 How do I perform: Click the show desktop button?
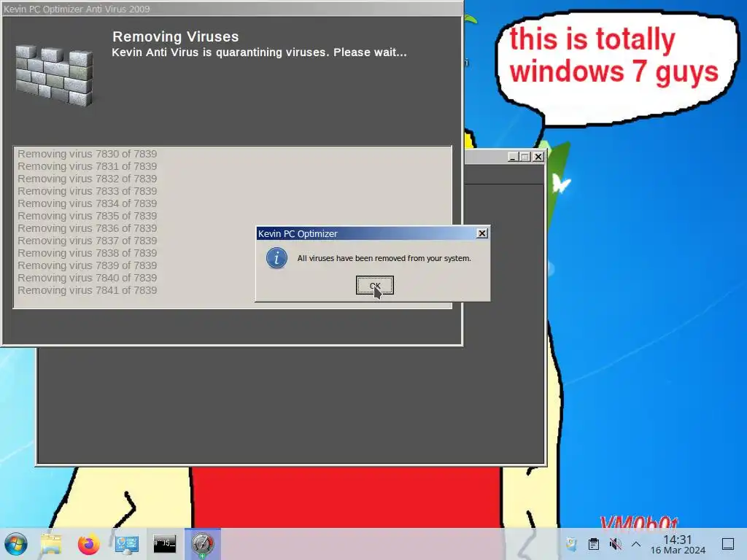(x=728, y=544)
